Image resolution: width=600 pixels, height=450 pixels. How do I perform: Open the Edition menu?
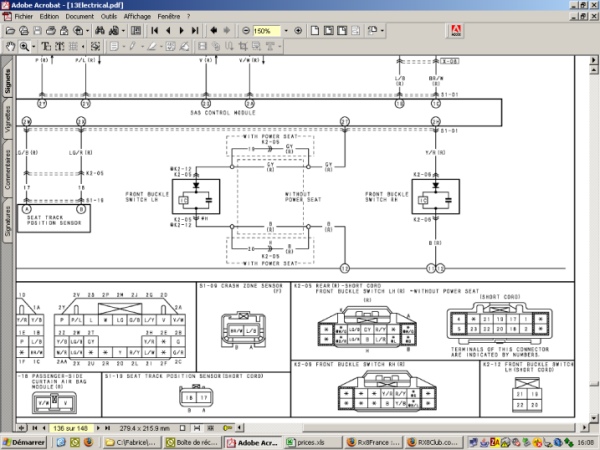tap(49, 16)
